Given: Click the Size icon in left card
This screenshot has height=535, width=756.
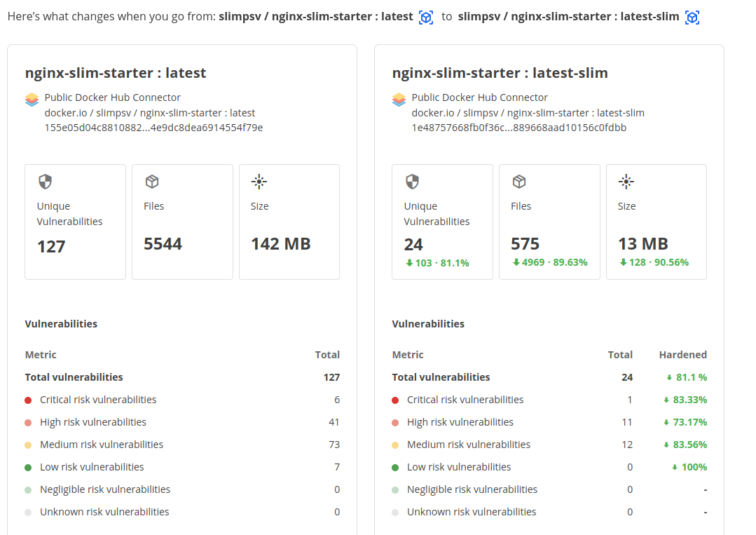Looking at the screenshot, I should click(x=259, y=182).
